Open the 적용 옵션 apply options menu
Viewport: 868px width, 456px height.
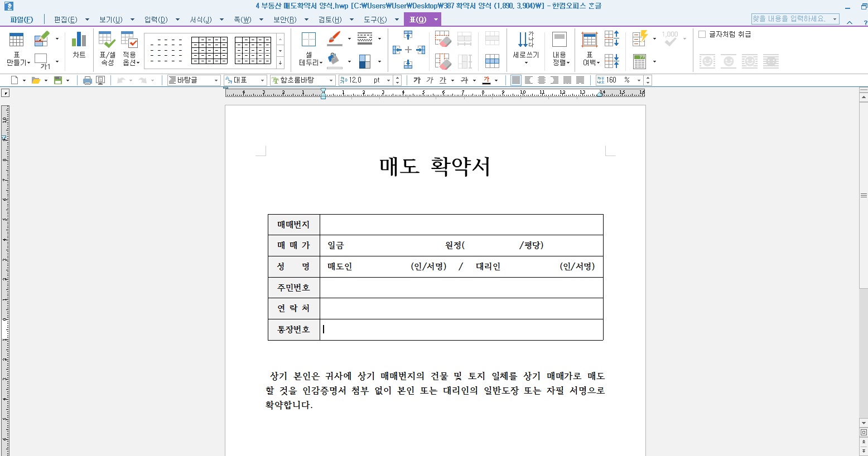[x=130, y=48]
